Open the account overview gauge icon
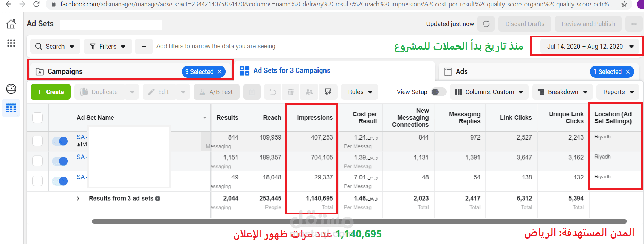 coord(11,89)
